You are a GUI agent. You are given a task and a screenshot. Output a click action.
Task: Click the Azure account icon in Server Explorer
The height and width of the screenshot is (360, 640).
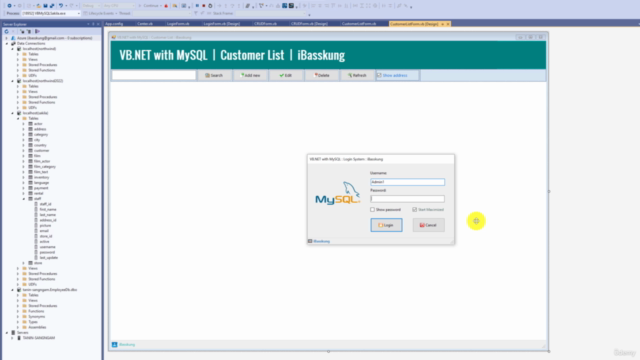(13, 38)
